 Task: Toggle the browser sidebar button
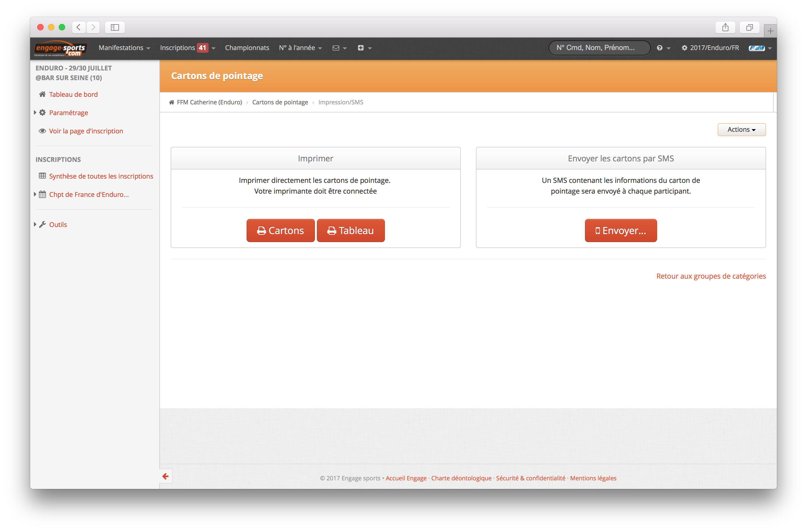click(x=115, y=27)
